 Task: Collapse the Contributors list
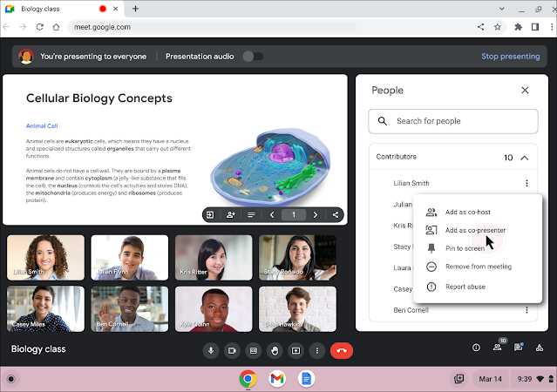click(x=524, y=158)
